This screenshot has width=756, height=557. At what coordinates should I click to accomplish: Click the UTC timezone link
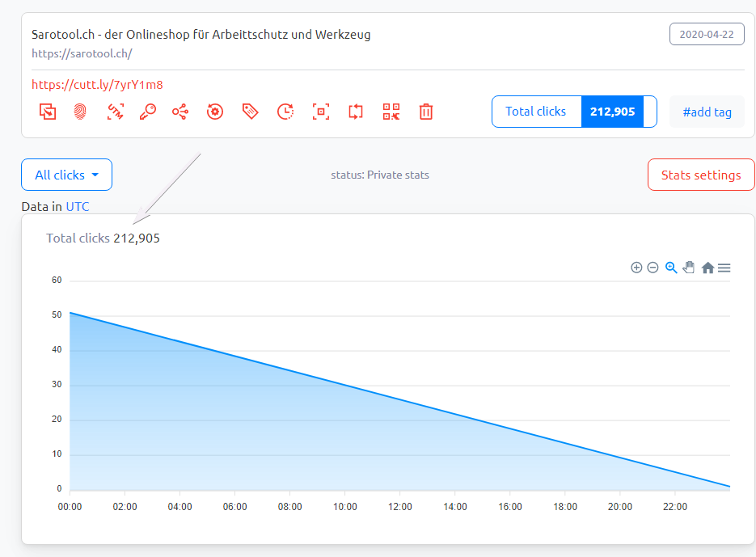coord(78,206)
